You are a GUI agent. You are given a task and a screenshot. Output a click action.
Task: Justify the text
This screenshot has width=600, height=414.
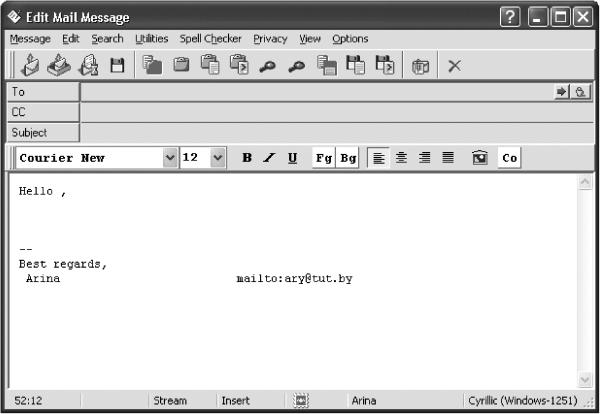coord(448,158)
